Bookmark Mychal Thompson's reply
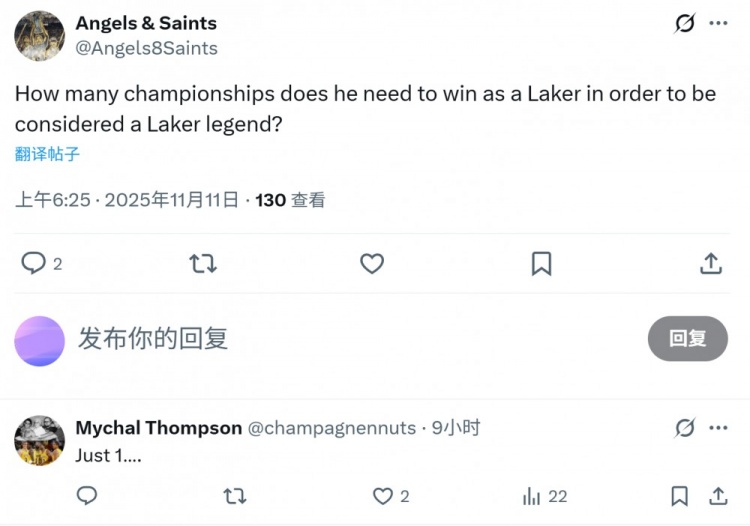Image resolution: width=750 pixels, height=526 pixels. pyautogui.click(x=680, y=496)
